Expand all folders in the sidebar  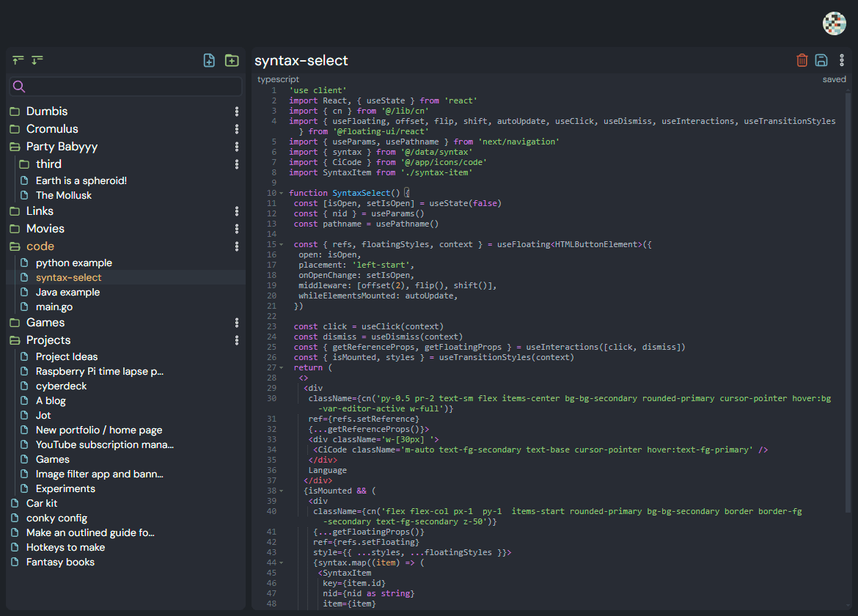[37, 60]
